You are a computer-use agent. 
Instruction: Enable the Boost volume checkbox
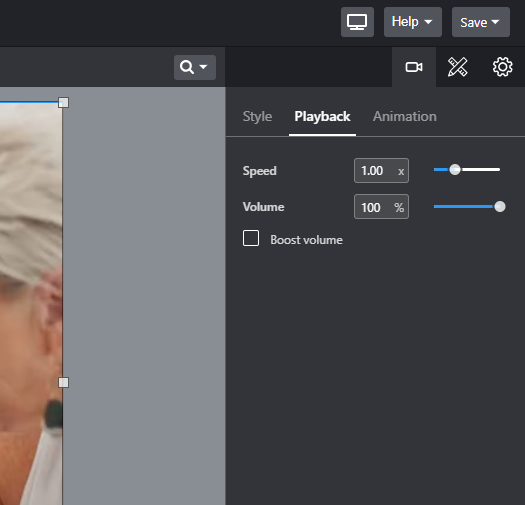(x=251, y=238)
